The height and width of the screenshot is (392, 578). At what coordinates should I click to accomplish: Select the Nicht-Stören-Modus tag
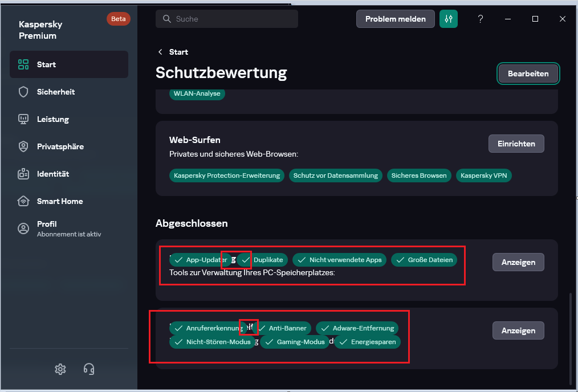click(212, 342)
